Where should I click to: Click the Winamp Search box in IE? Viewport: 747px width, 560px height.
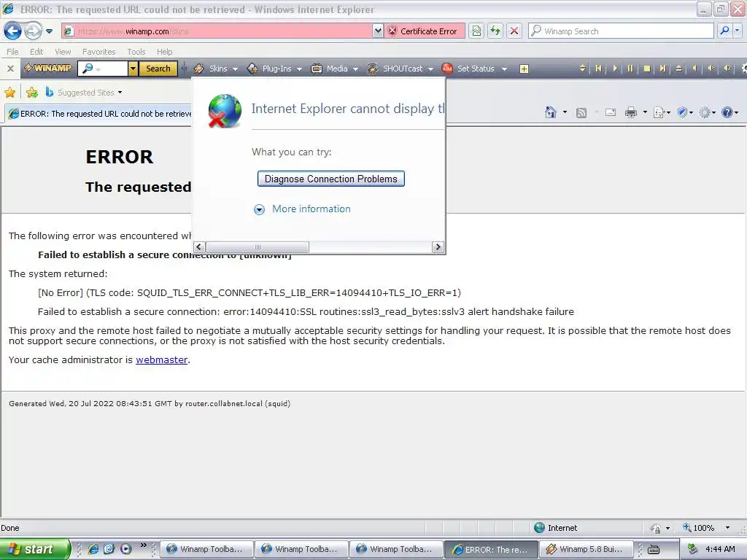[622, 31]
